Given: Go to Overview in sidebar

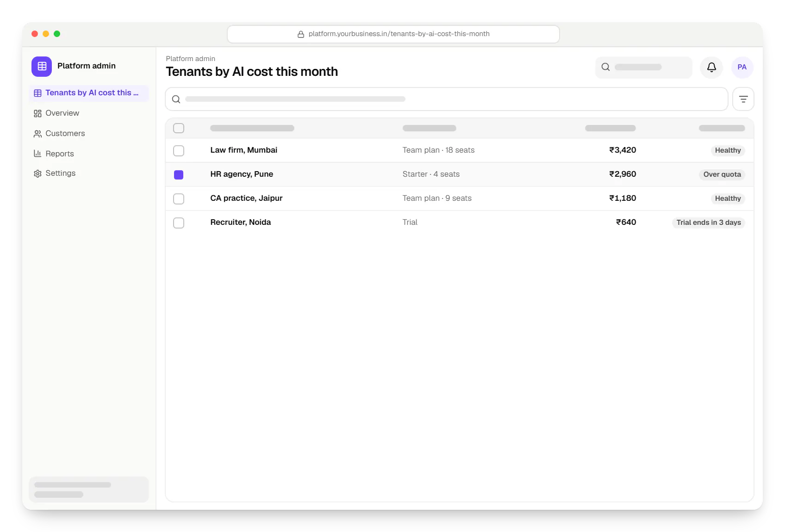Looking at the screenshot, I should tap(62, 113).
